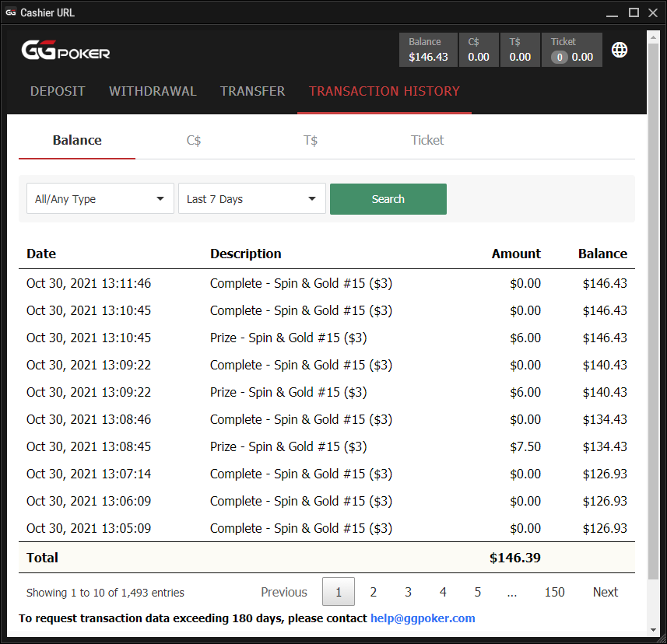
Task: Maximize the Cashier URL window
Action: 634,12
